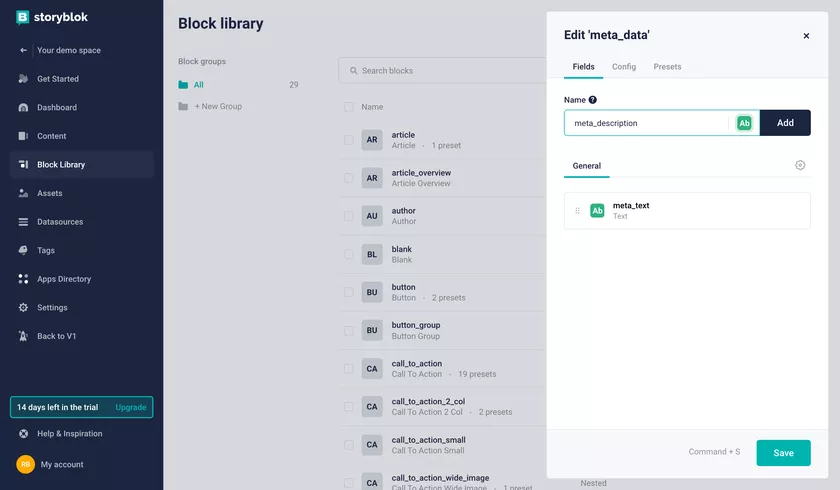Toggle the select-all checkbox beside Name
Viewport: 840px width, 490px height.
click(x=349, y=107)
